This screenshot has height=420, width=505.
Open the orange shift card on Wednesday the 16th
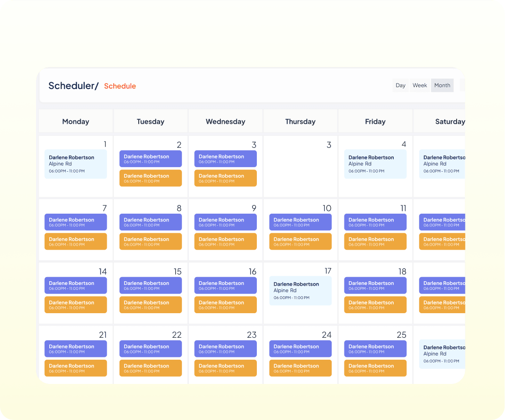225,304
